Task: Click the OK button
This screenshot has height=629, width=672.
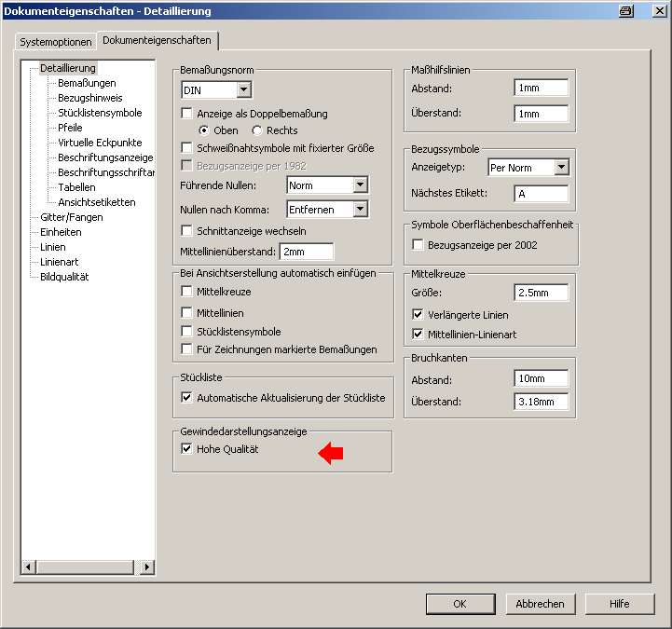Action: click(x=460, y=604)
